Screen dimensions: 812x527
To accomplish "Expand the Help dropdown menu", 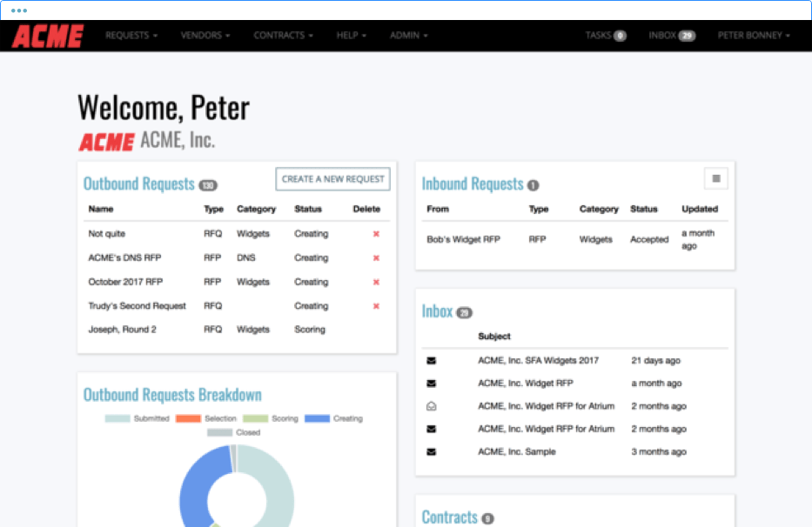I will (352, 35).
